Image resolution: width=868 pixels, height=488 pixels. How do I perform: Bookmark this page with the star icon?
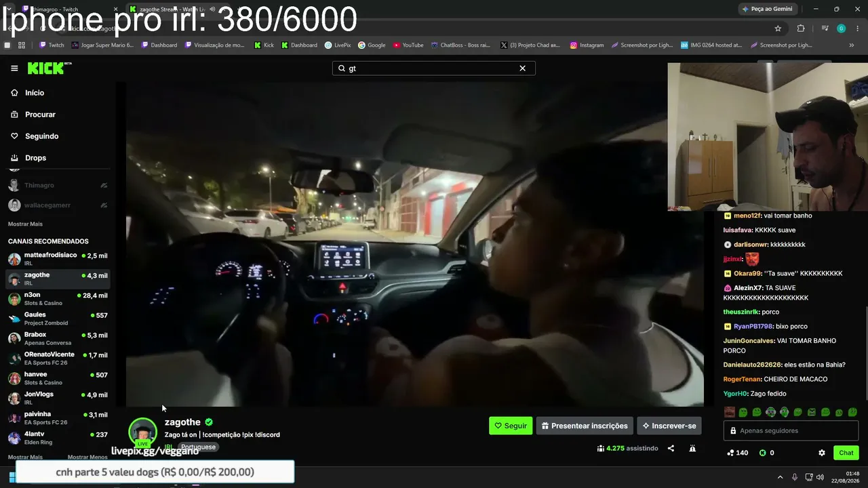(778, 28)
